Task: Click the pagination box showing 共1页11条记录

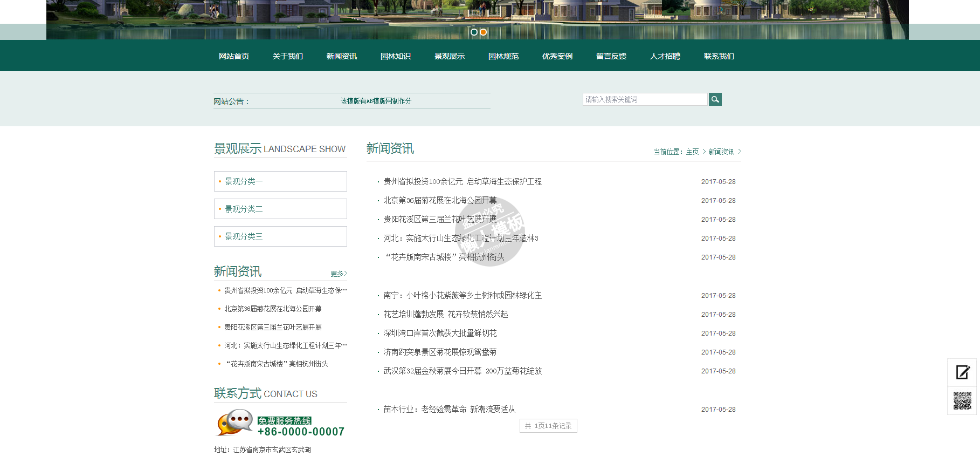Action: [548, 426]
